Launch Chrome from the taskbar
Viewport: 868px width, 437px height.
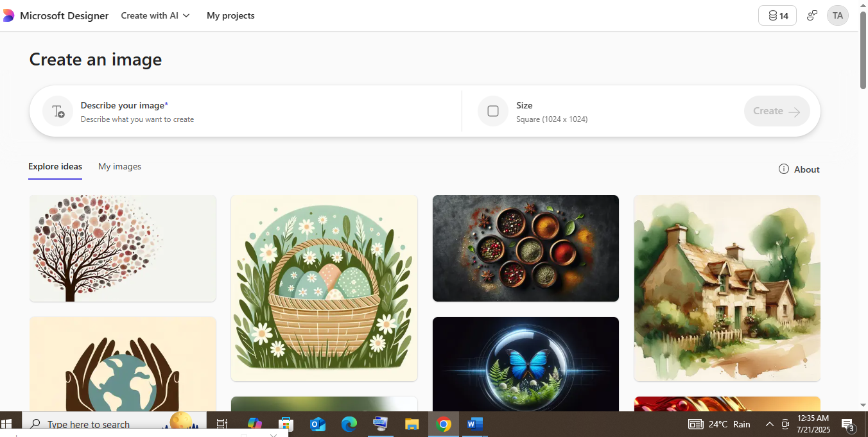point(443,424)
